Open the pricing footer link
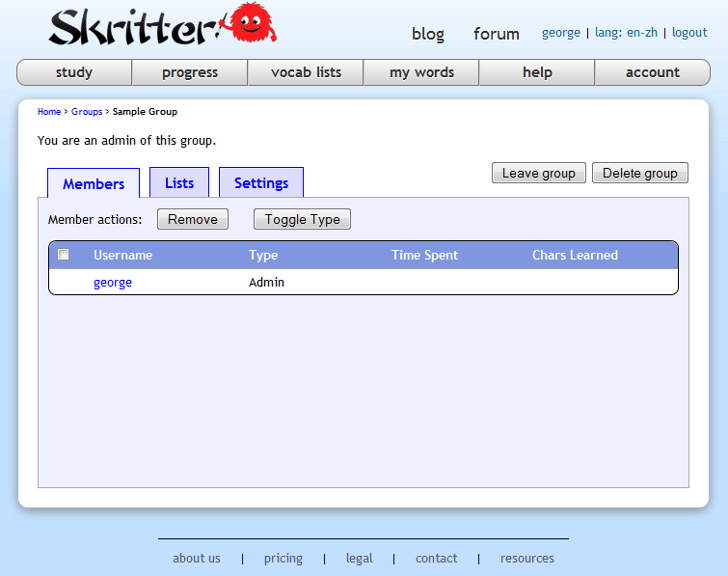Screen dimensions: 728x576 tap(283, 559)
